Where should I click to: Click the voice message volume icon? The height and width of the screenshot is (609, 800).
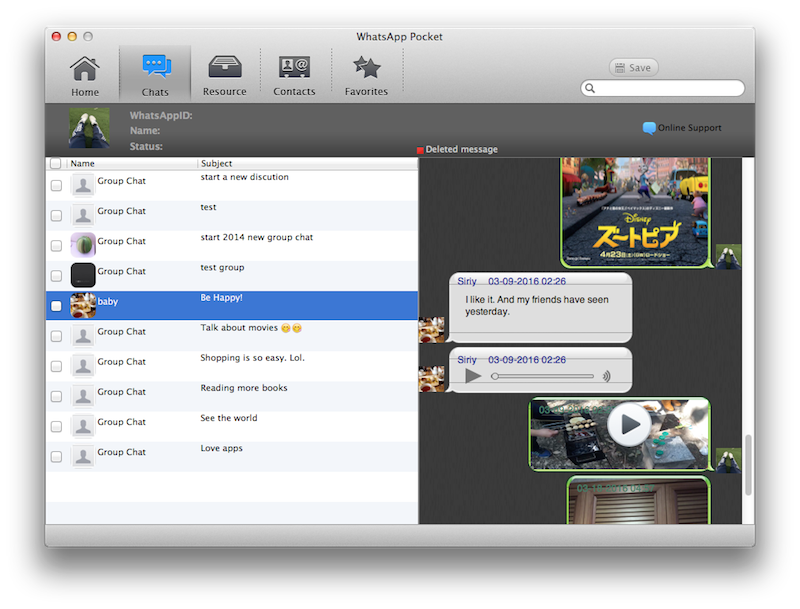point(606,376)
